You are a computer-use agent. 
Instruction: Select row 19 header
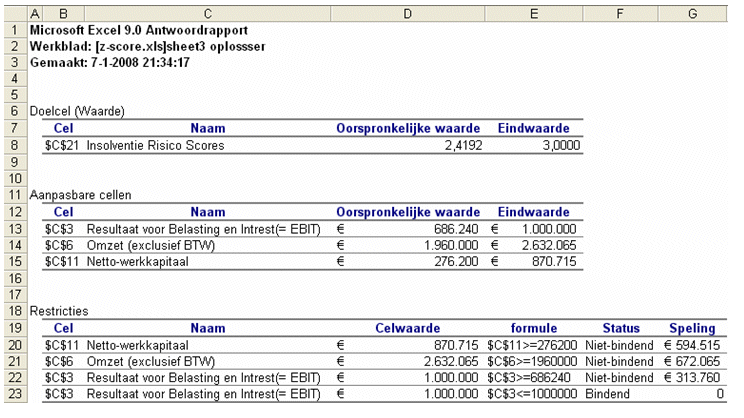(x=15, y=328)
